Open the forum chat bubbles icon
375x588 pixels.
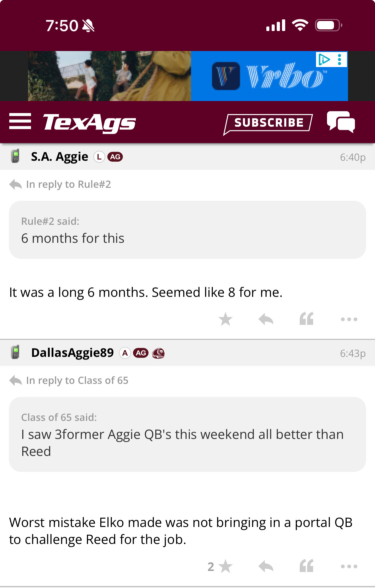[341, 122]
